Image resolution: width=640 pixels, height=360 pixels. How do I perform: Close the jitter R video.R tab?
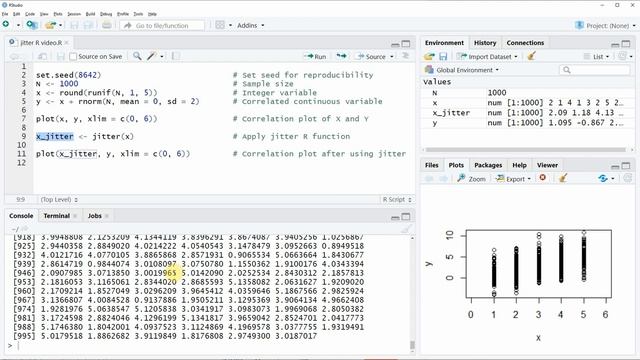click(x=67, y=42)
